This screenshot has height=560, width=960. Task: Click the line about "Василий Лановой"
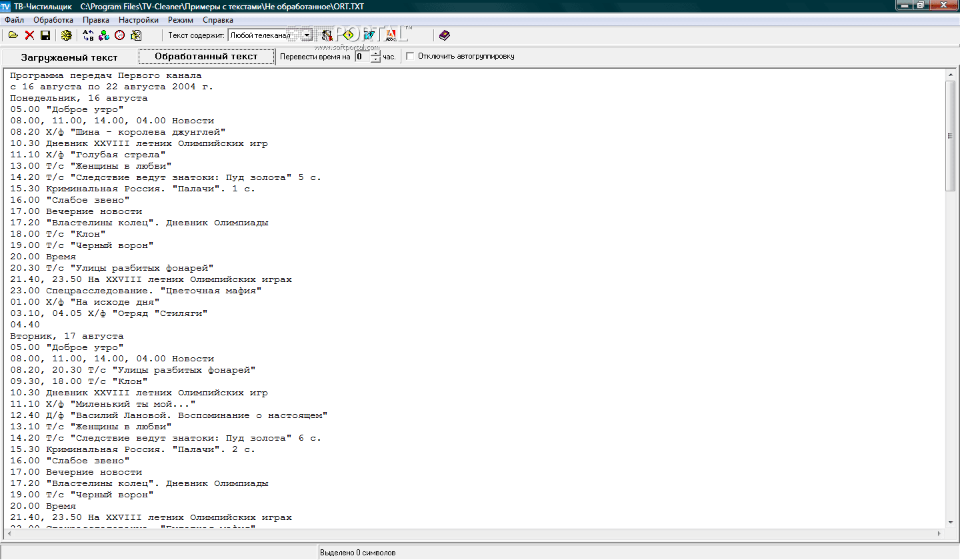pyautogui.click(x=169, y=415)
